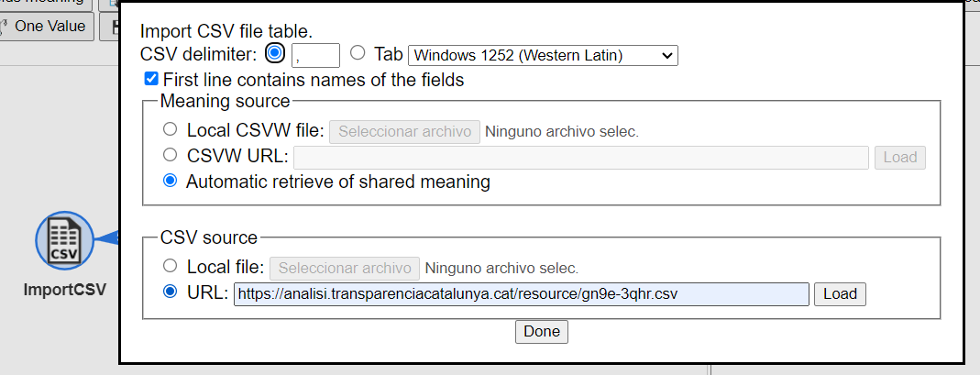Choose Local CSVW file as meaning source
This screenshot has width=980, height=375.
[170, 130]
